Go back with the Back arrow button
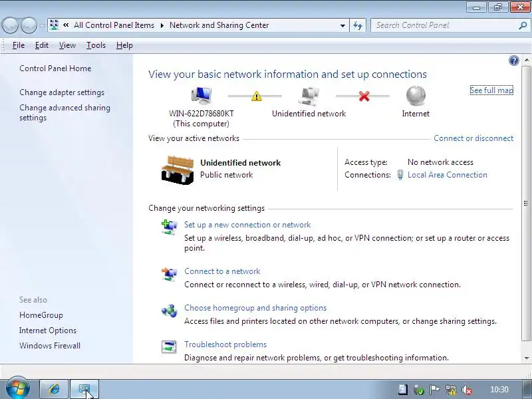Screen dimensions: 532x399 [x=10, y=25]
